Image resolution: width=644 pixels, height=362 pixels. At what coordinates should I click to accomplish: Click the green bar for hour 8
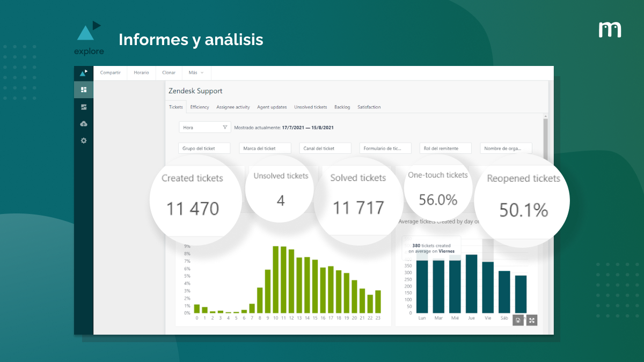[x=260, y=300]
